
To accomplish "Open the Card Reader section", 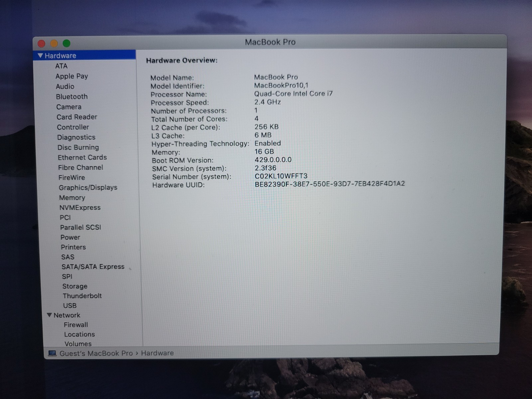I will (x=77, y=117).
